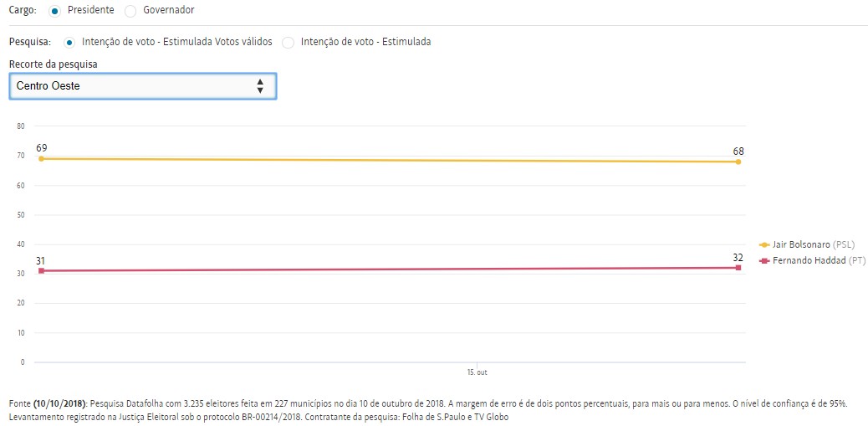
Task: Select the Presidente radio button
Action: pos(55,10)
